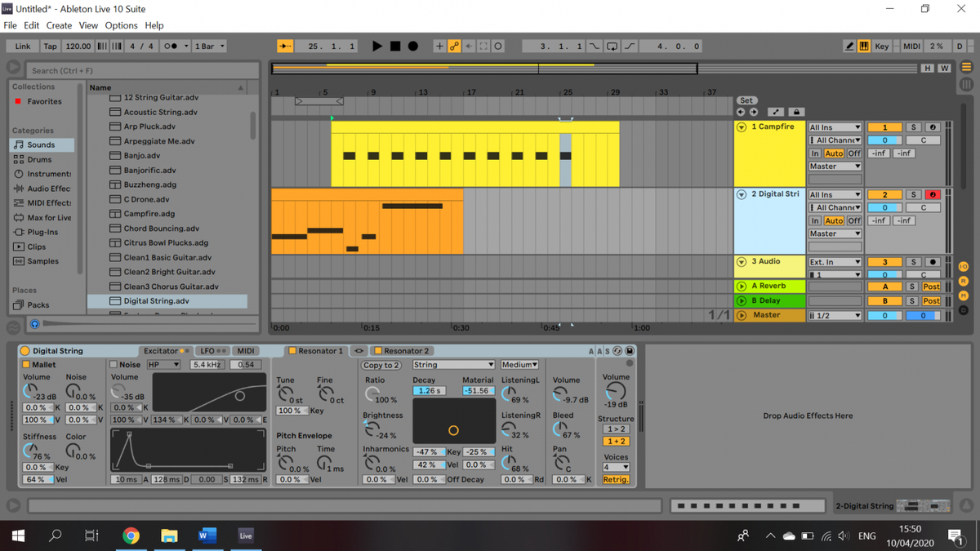Click the Retrig. button in Resonator
Screen dimensions: 980x551
(x=616, y=479)
